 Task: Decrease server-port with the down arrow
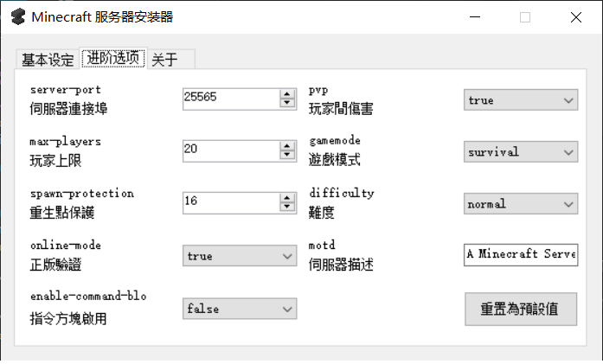(x=287, y=104)
